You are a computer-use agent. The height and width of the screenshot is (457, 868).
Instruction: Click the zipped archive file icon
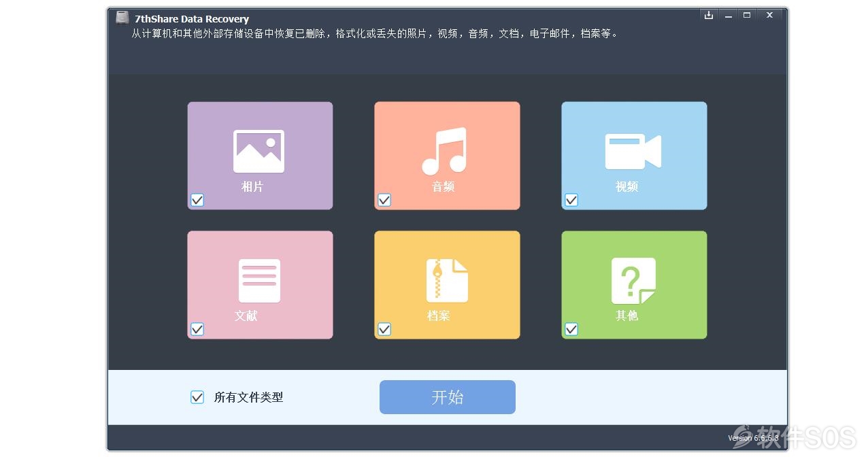click(x=447, y=280)
